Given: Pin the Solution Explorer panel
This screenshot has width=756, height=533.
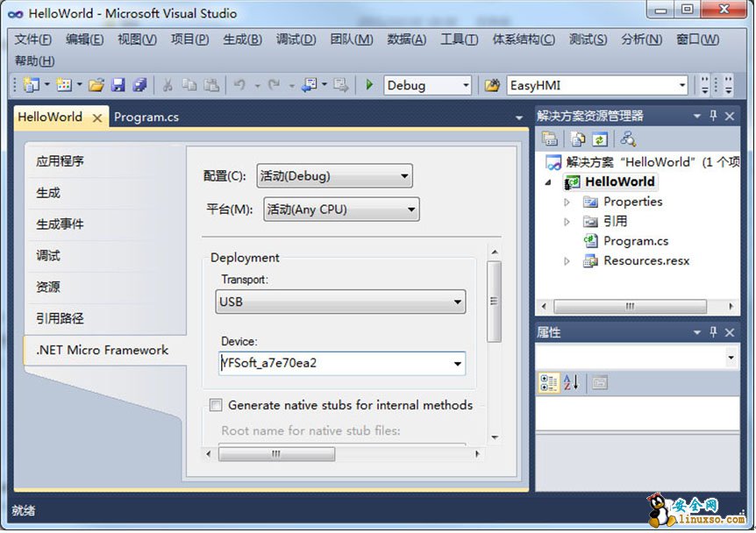Looking at the screenshot, I should (x=713, y=116).
